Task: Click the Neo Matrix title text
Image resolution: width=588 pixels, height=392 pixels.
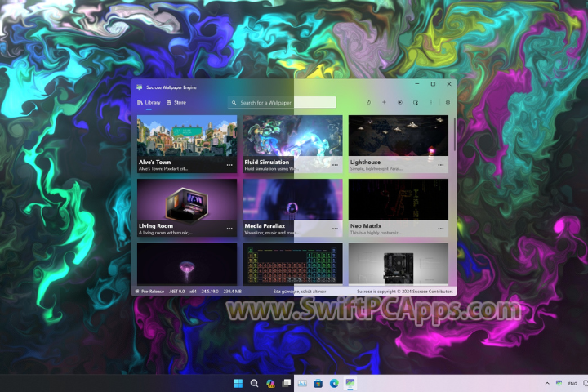Action: click(x=366, y=226)
